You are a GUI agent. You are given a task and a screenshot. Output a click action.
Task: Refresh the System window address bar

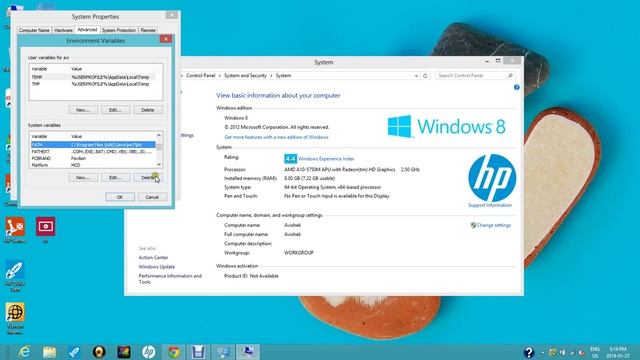point(425,76)
